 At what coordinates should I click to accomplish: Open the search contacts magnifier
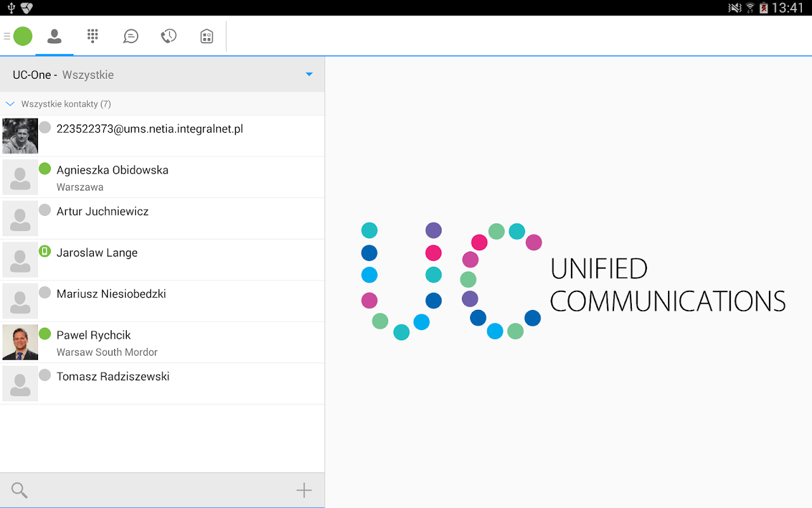pyautogui.click(x=20, y=490)
